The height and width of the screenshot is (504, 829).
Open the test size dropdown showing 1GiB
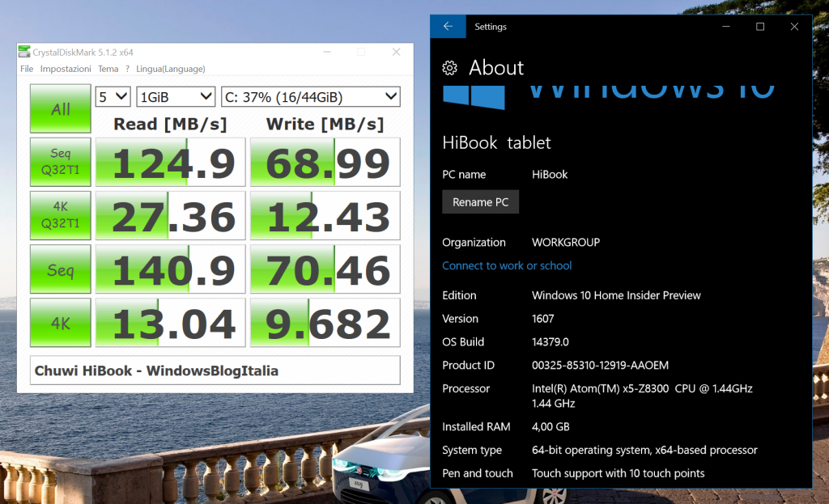[176, 97]
